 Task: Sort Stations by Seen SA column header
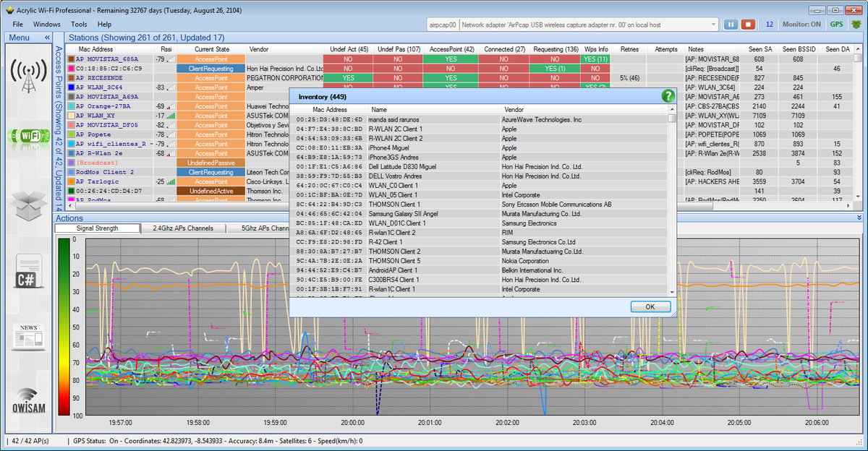click(x=759, y=49)
